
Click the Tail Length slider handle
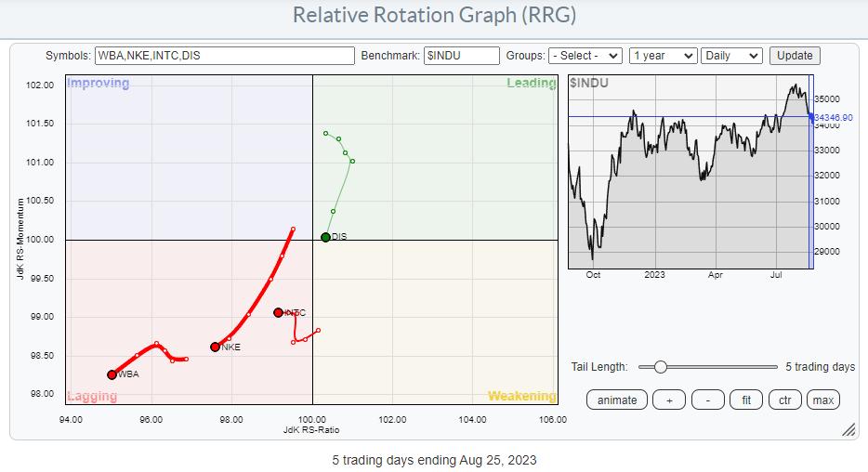pyautogui.click(x=660, y=367)
